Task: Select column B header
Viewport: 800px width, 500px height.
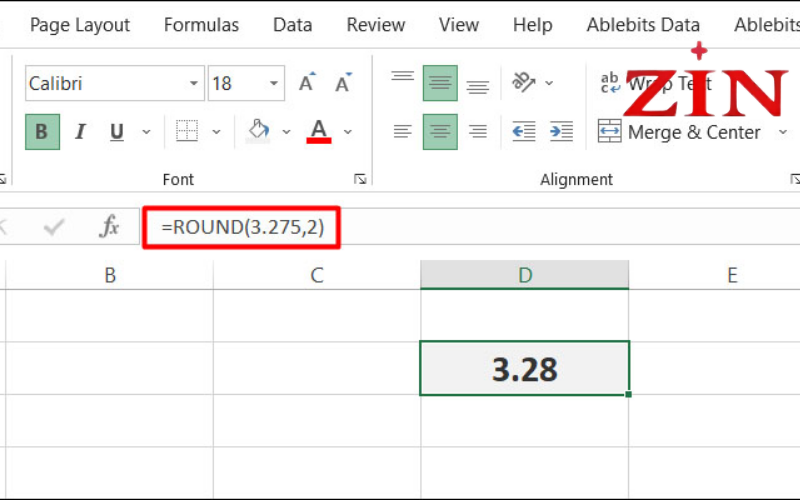Action: tap(110, 275)
